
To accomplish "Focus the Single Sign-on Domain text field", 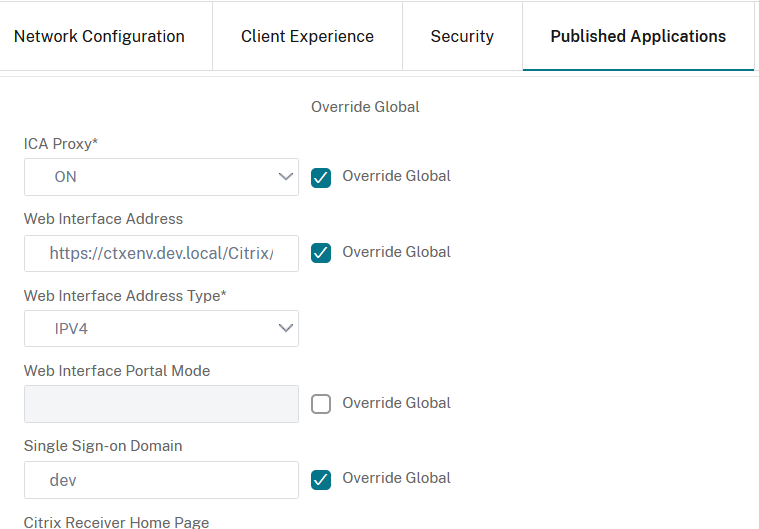I will (161, 480).
